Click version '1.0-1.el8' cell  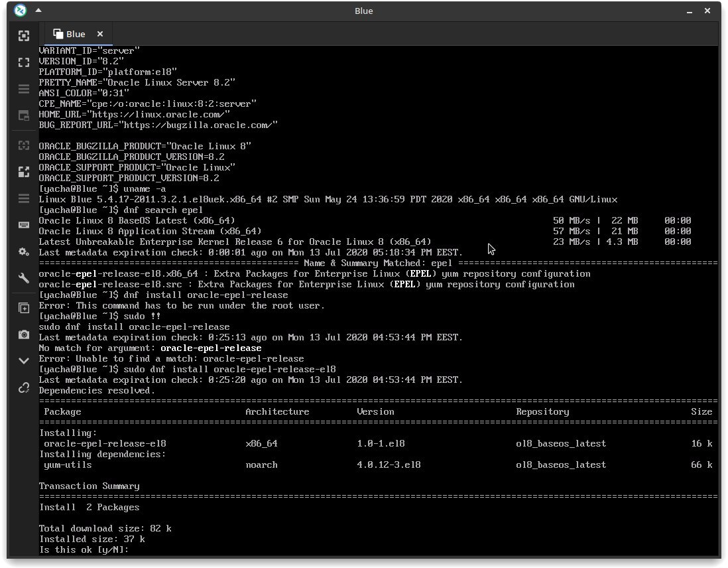(x=381, y=443)
